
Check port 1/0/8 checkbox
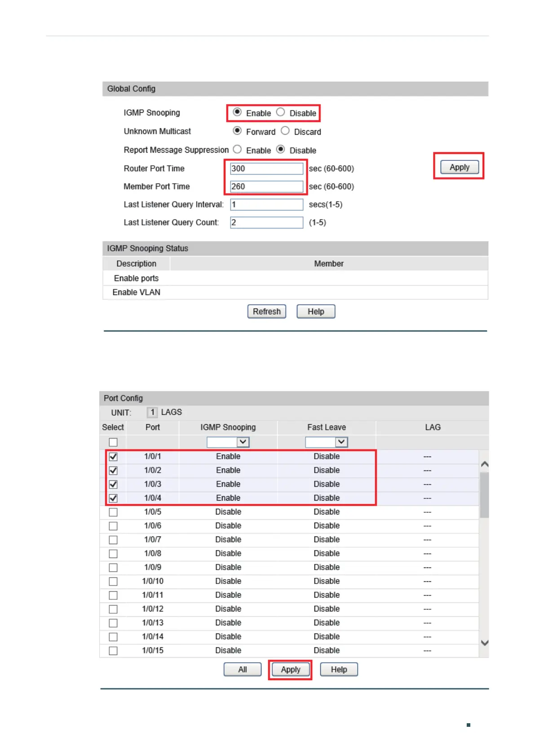coord(113,554)
